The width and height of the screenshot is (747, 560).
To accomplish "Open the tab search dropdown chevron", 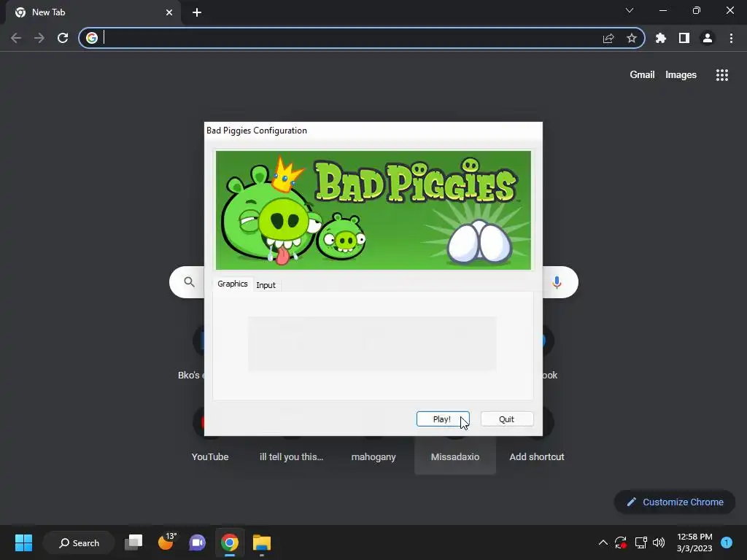I will coord(630,10).
